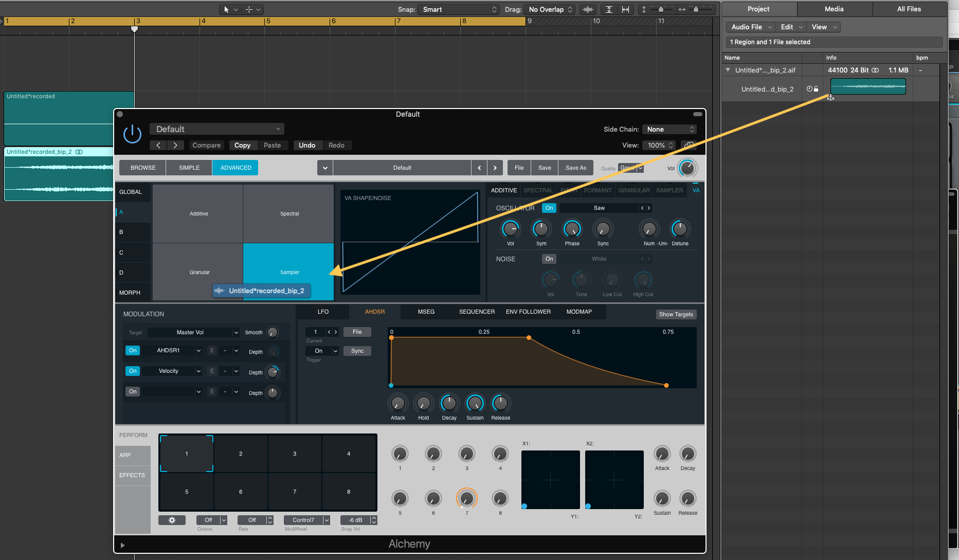Click the horizontal auto zoom icon
959x560 pixels.
tap(625, 9)
